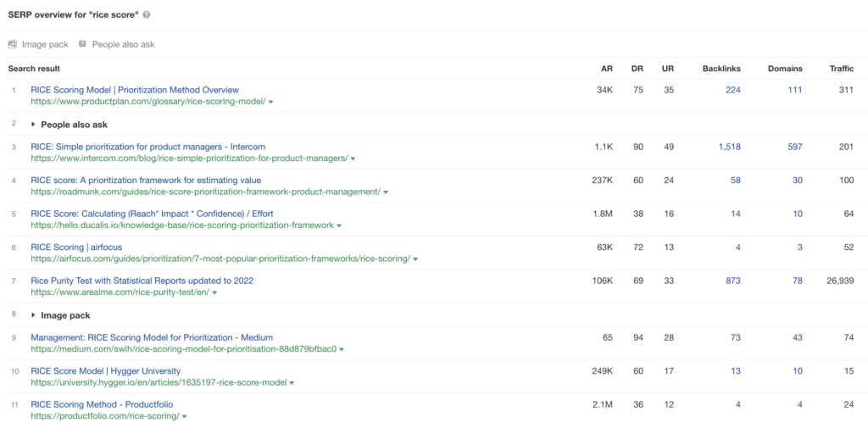Click the DR column header

tap(637, 69)
